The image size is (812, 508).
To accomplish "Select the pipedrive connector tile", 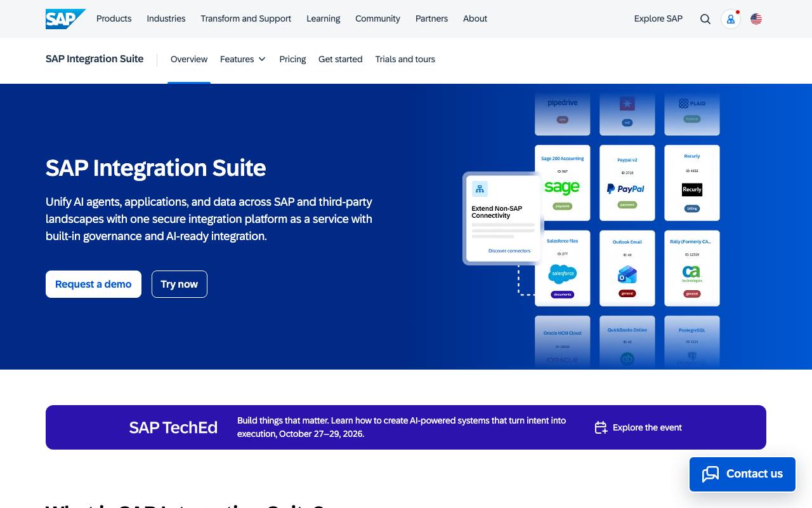I will [x=563, y=114].
